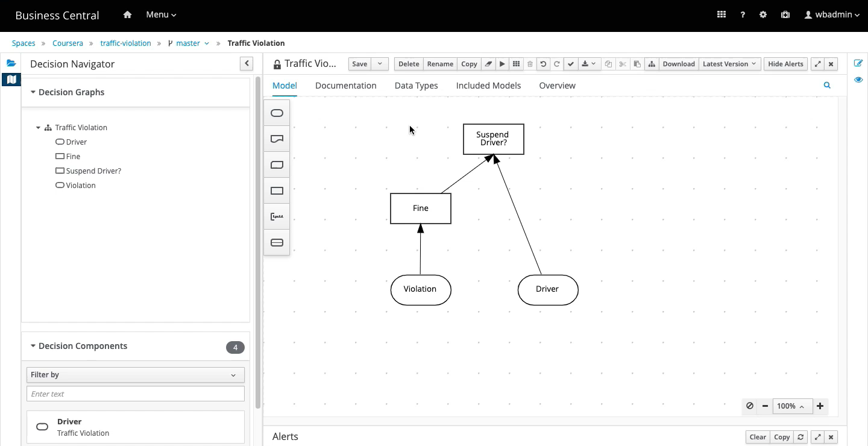Open the master branch dropdown

click(189, 43)
